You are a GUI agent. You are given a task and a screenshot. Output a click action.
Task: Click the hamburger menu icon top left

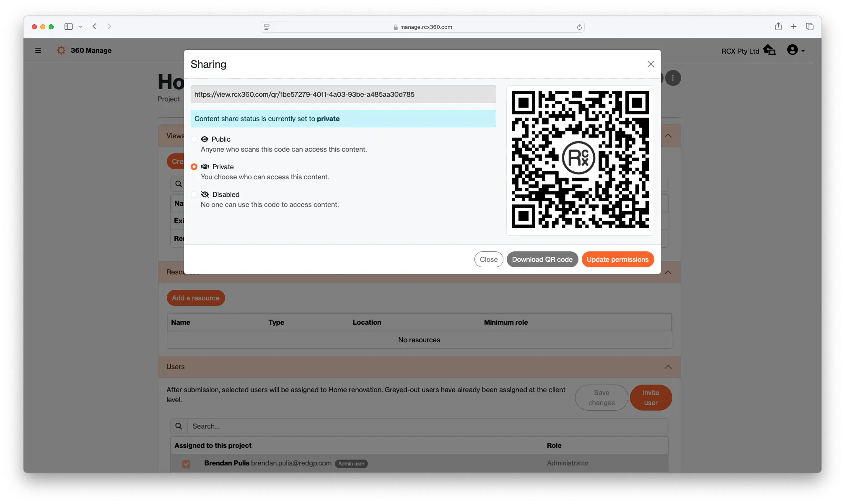point(38,50)
